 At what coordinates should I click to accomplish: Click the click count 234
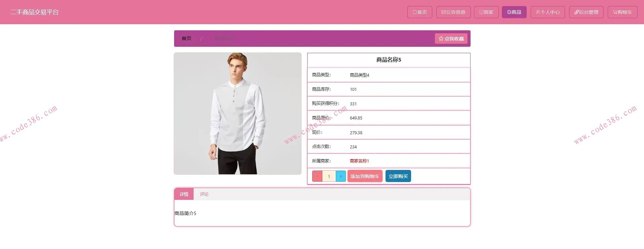pos(353,147)
